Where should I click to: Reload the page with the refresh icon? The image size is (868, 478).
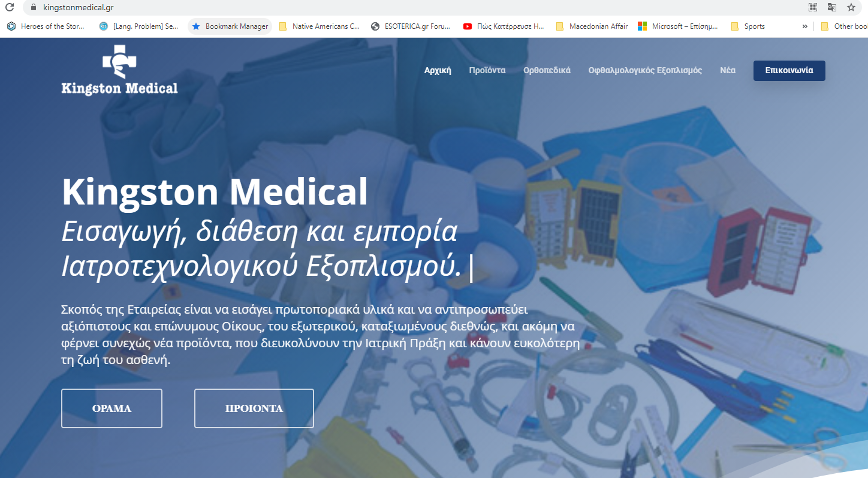(x=9, y=8)
